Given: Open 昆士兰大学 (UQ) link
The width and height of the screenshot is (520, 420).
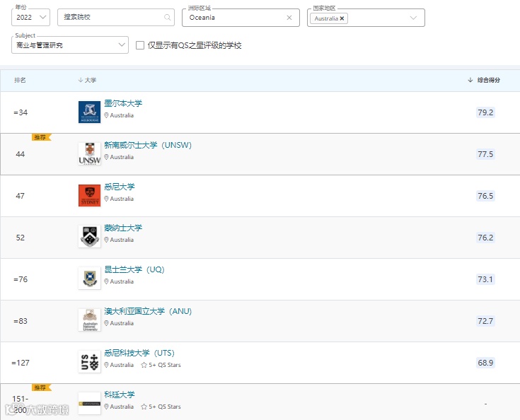Looking at the screenshot, I should pos(134,270).
